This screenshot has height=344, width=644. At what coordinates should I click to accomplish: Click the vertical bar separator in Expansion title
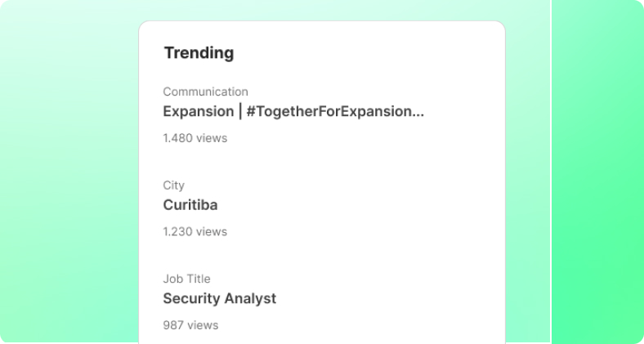(x=240, y=112)
